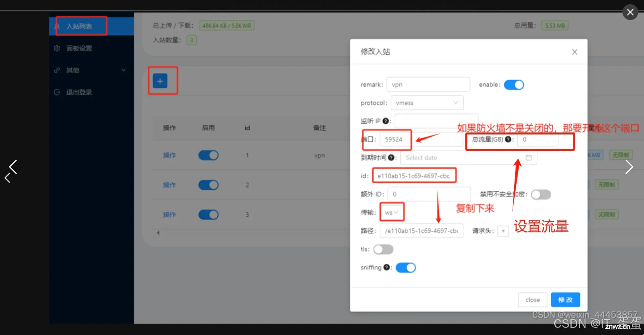Click the close button in dialog footer

coord(532,300)
